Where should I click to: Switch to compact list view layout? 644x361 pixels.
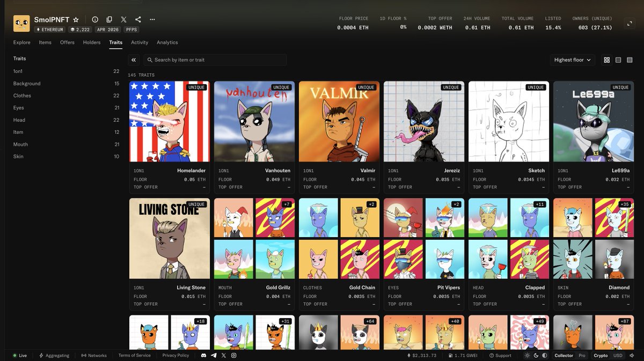pyautogui.click(x=630, y=60)
